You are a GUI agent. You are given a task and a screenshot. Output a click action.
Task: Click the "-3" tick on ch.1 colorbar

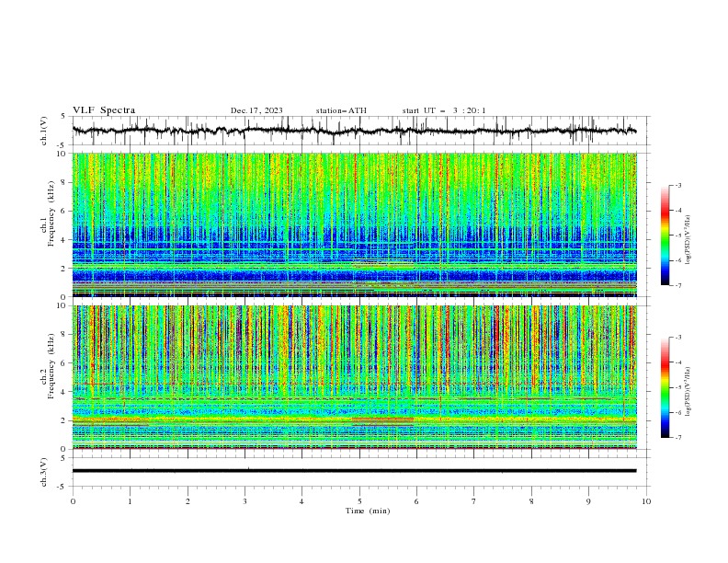[x=677, y=185]
